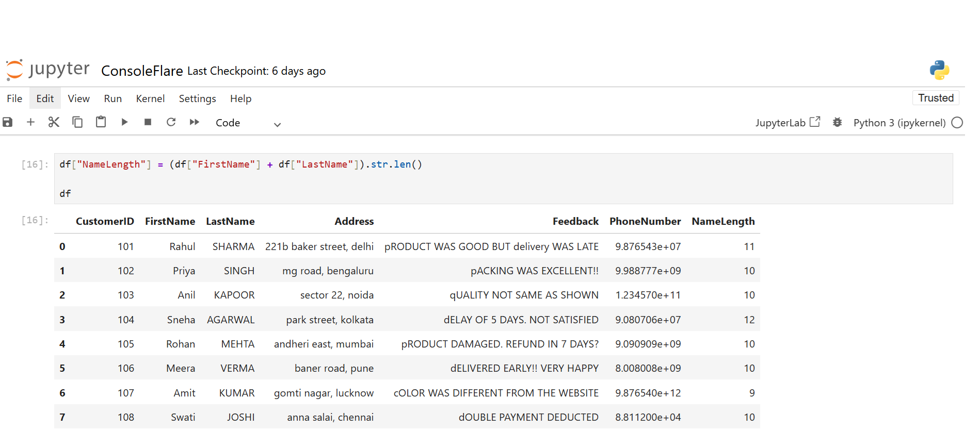Enable debugger with bug icon
The width and height of the screenshot is (980, 430).
(837, 122)
